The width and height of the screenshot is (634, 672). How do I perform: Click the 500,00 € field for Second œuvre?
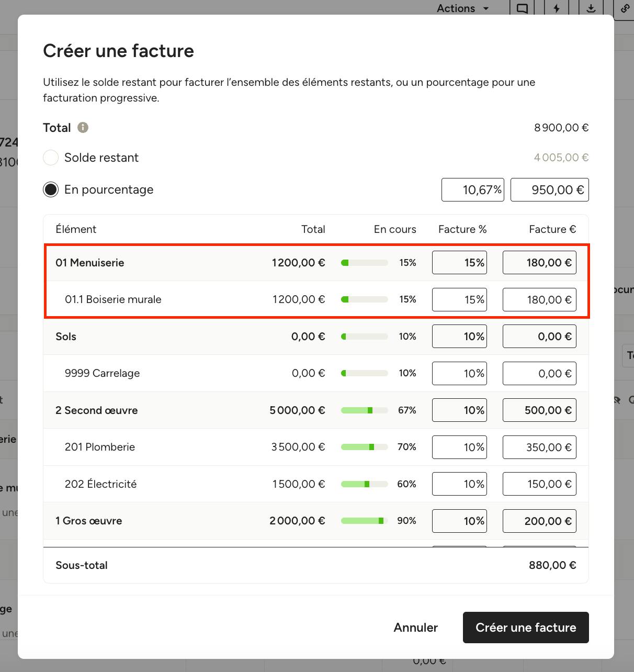click(x=539, y=410)
